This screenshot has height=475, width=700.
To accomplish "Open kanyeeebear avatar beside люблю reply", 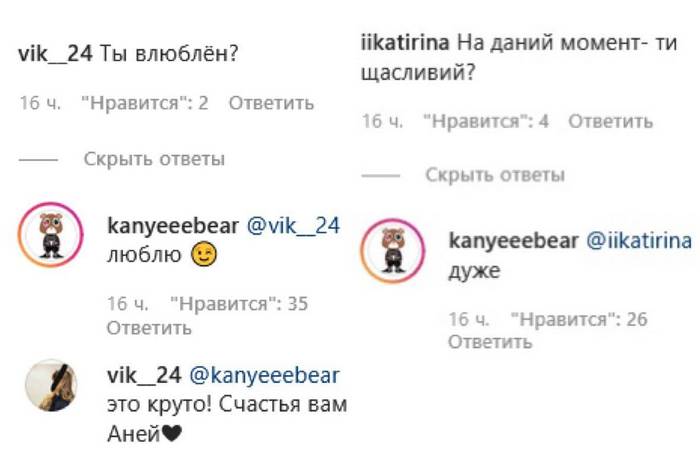I will point(50,235).
